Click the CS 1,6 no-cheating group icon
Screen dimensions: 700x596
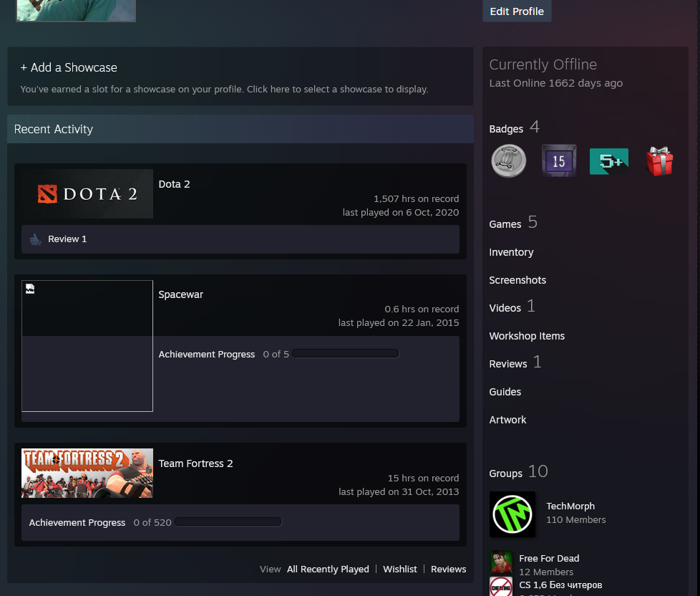point(501,587)
